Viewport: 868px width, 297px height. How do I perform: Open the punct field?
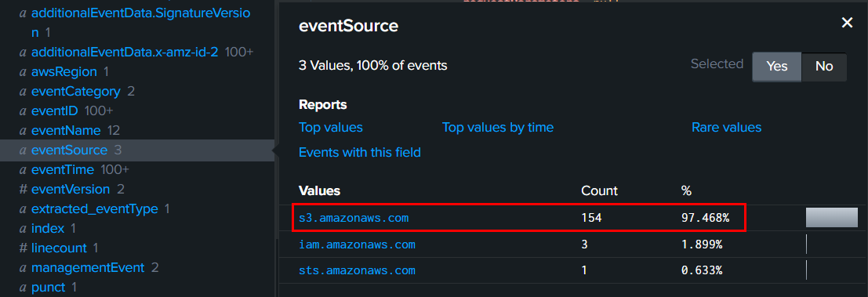(48, 288)
